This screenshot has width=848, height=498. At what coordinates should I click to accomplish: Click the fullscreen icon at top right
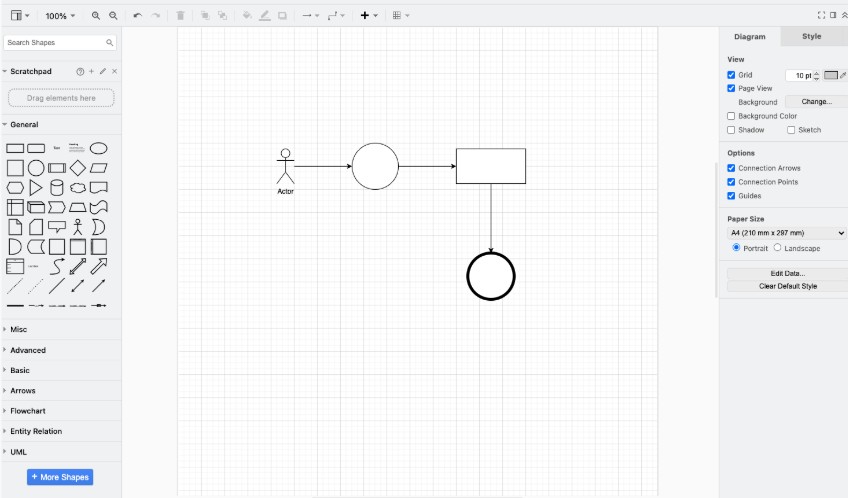pos(821,16)
